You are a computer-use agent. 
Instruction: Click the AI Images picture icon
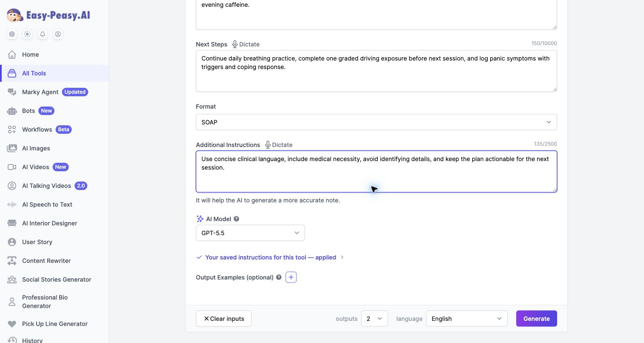pos(12,148)
